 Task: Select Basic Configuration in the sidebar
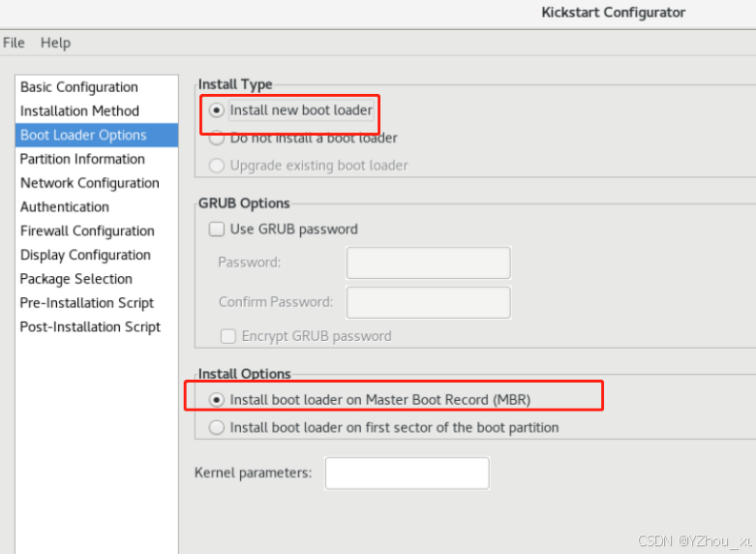coord(79,87)
